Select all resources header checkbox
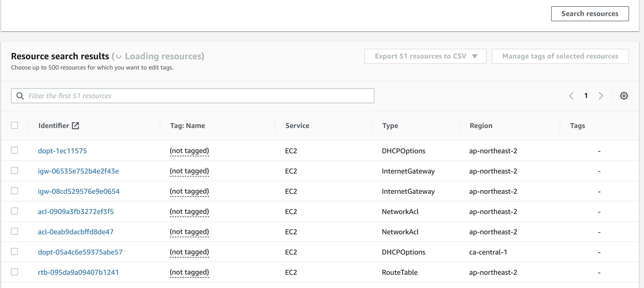 (x=14, y=125)
